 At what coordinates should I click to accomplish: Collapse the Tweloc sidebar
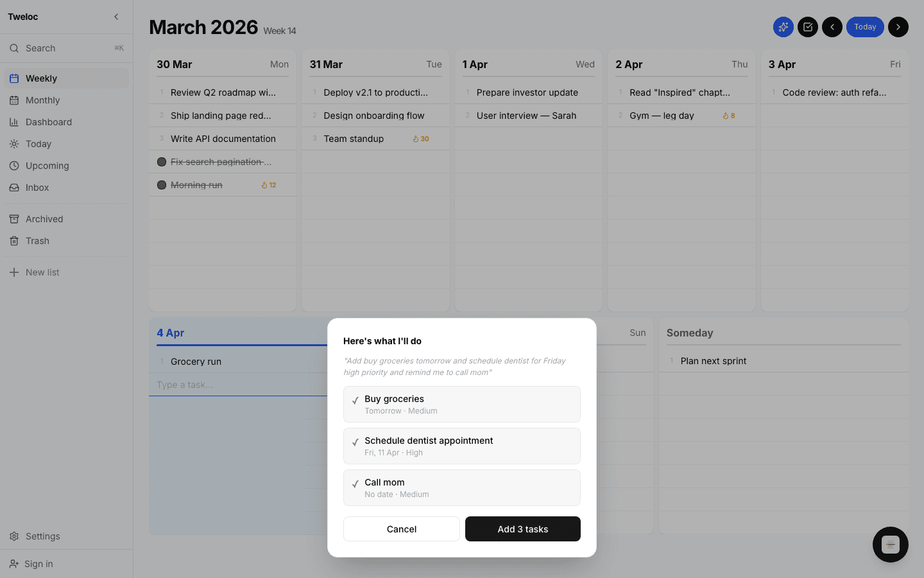(116, 17)
